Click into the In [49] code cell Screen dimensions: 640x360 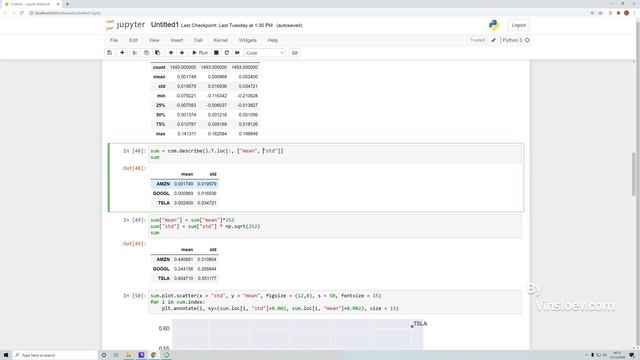(x=335, y=227)
